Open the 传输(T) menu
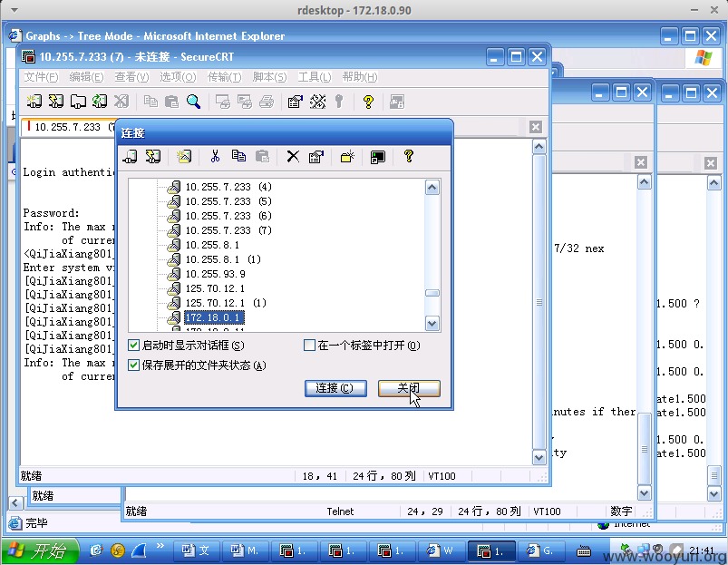Viewport: 728px width, 565px height. click(224, 76)
